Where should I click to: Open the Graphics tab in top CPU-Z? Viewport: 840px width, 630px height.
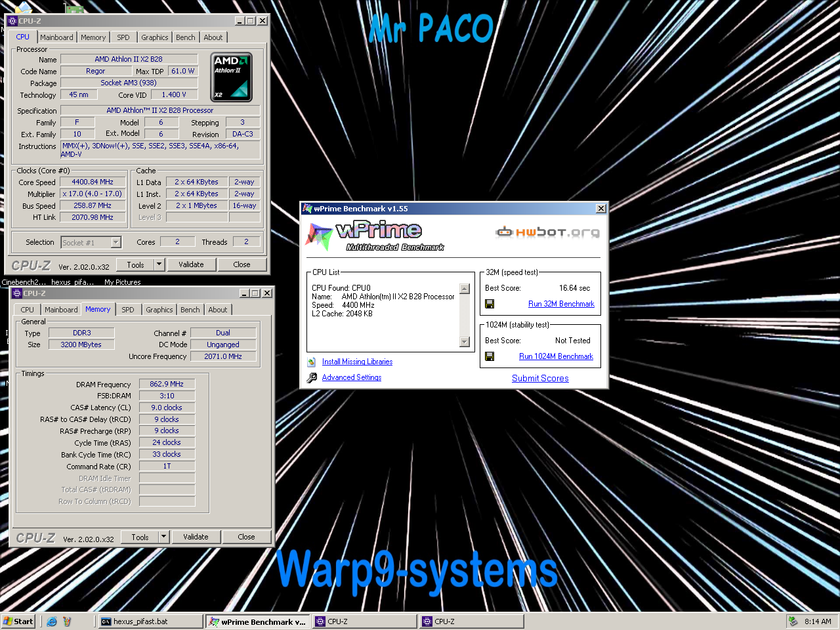[155, 37]
